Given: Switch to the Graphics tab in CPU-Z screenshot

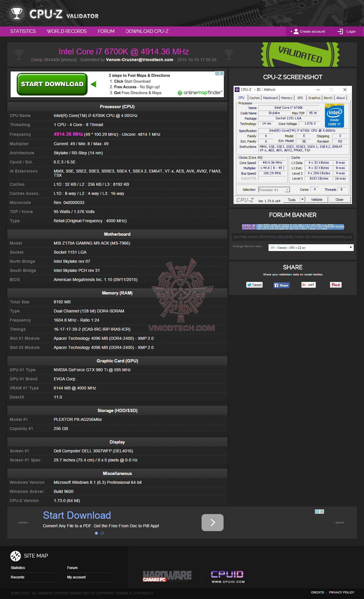Looking at the screenshot, I should pos(314,98).
